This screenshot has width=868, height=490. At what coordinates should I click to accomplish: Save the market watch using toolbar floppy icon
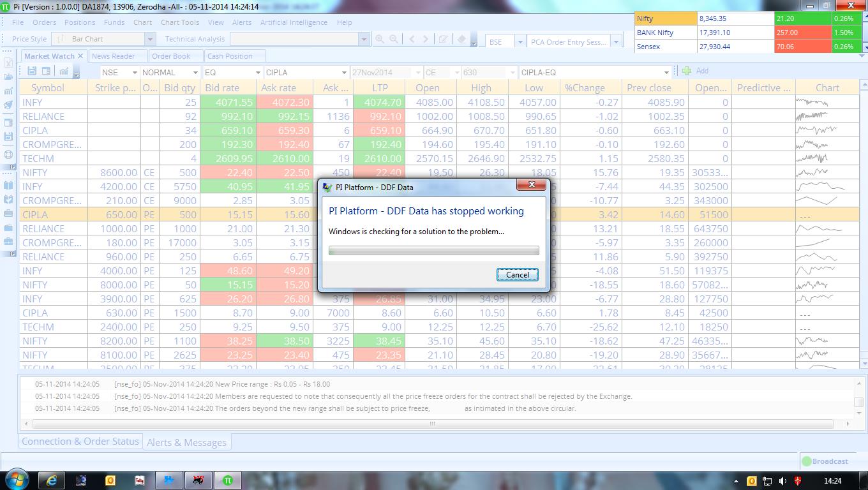point(31,71)
